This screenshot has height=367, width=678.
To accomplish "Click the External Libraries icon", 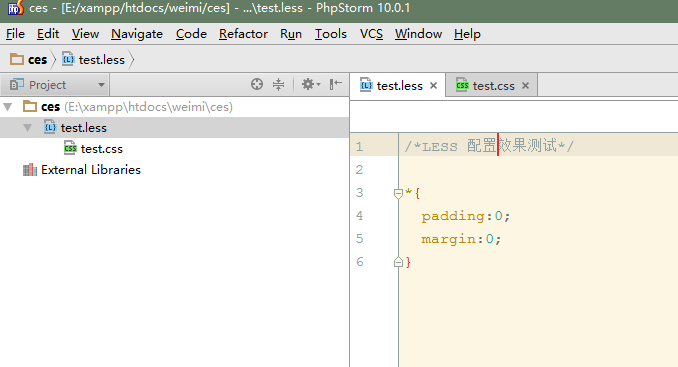I will point(29,170).
